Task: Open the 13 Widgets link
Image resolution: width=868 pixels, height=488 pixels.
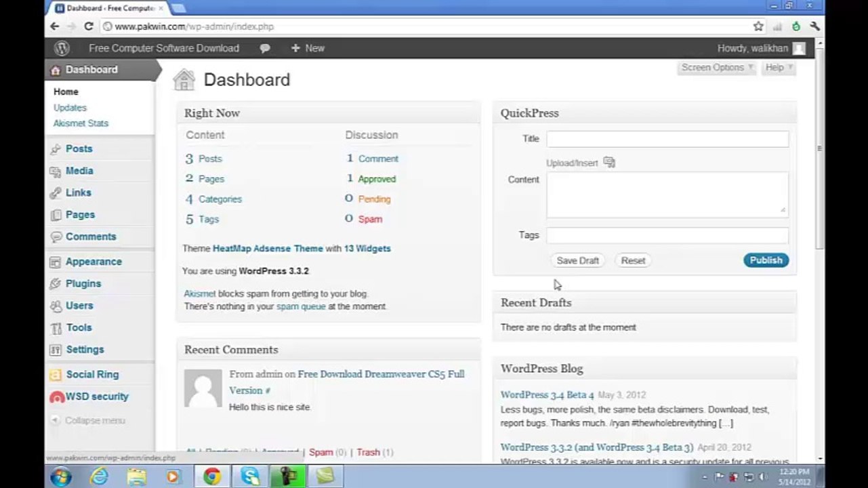Action: [367, 249]
